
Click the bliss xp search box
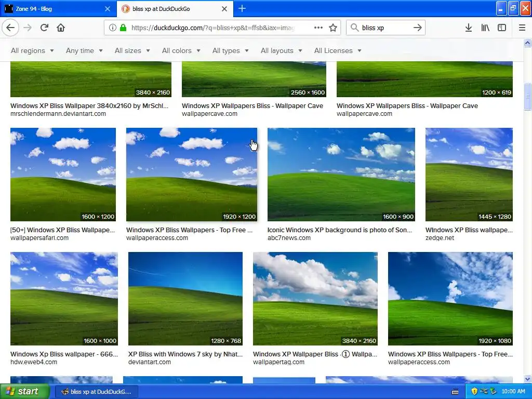(x=385, y=28)
